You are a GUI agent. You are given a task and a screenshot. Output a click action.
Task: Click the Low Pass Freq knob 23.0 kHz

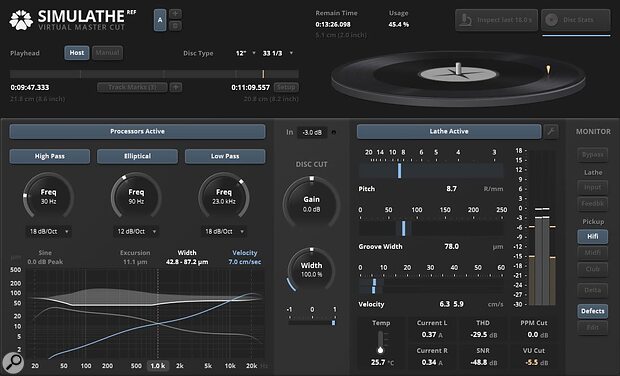tap(224, 197)
